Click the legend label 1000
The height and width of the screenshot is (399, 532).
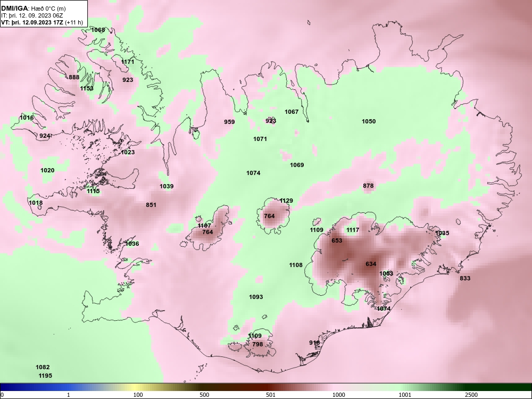[x=339, y=395]
